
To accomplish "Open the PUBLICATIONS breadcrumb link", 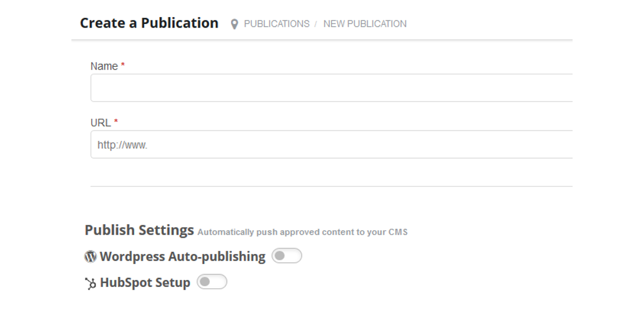I will (x=277, y=24).
